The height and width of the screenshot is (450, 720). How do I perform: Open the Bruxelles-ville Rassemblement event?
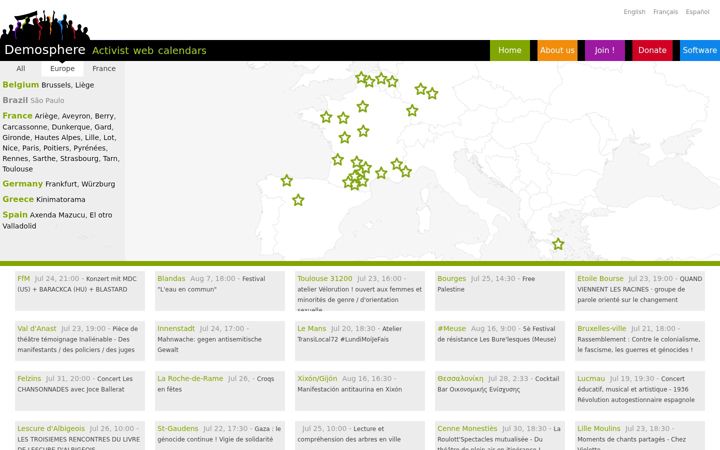(640, 341)
